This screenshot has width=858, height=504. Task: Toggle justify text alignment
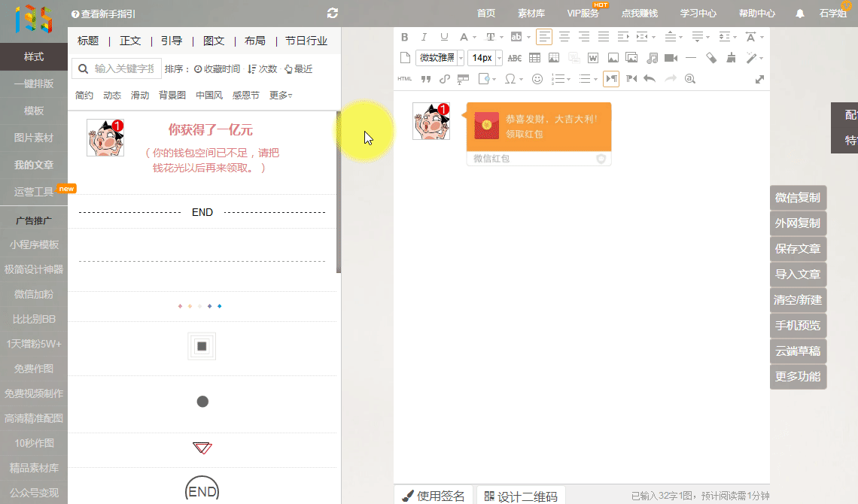pyautogui.click(x=604, y=37)
